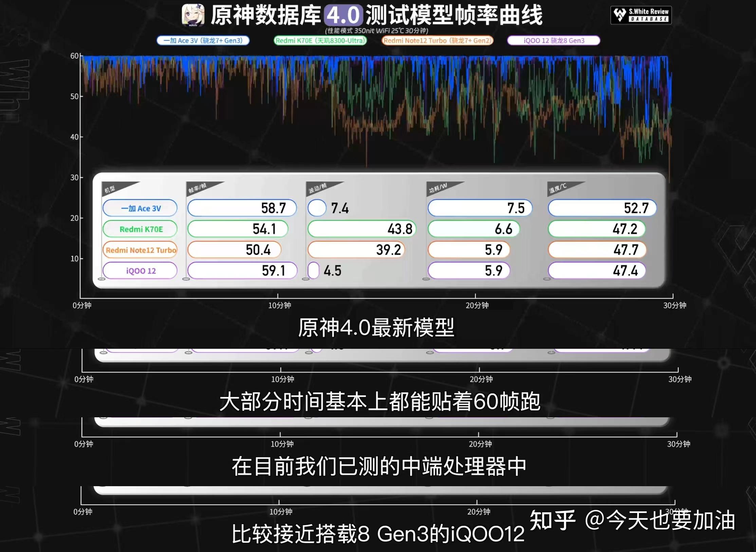
Task: Click the S.White Review logo
Action: [641, 15]
